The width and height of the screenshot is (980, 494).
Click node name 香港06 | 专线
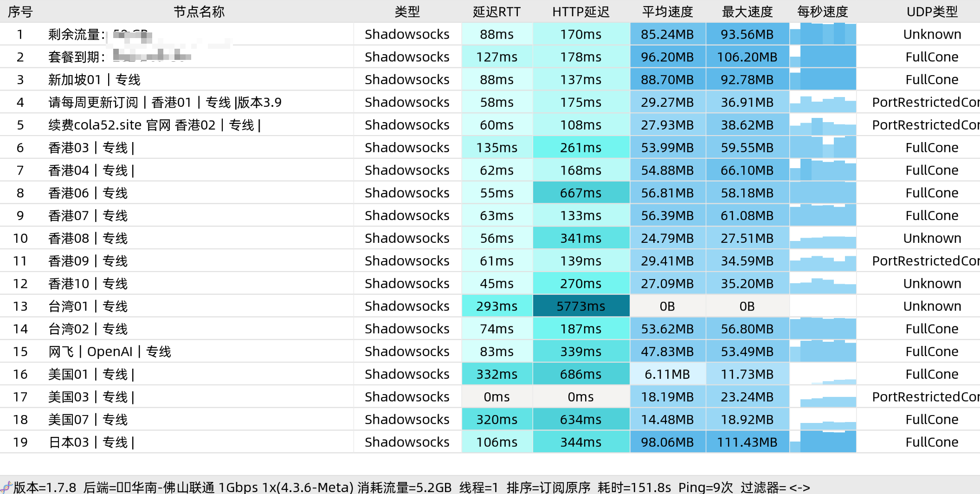(x=88, y=193)
